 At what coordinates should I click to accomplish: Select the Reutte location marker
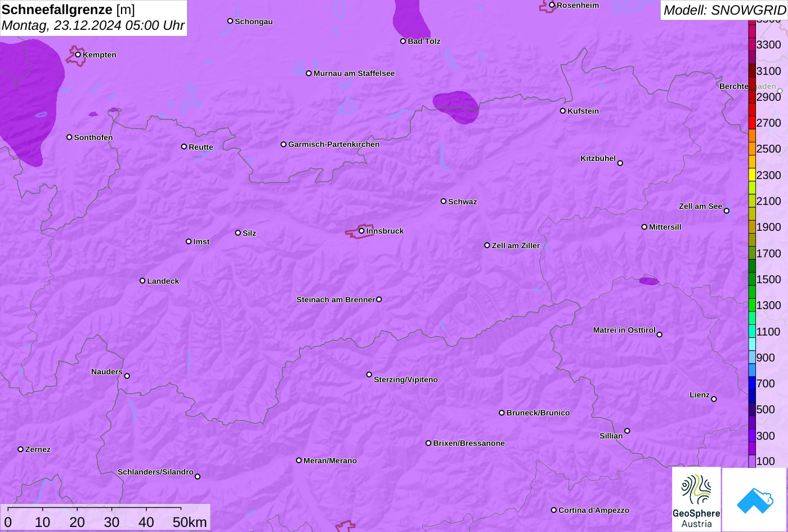click(184, 146)
